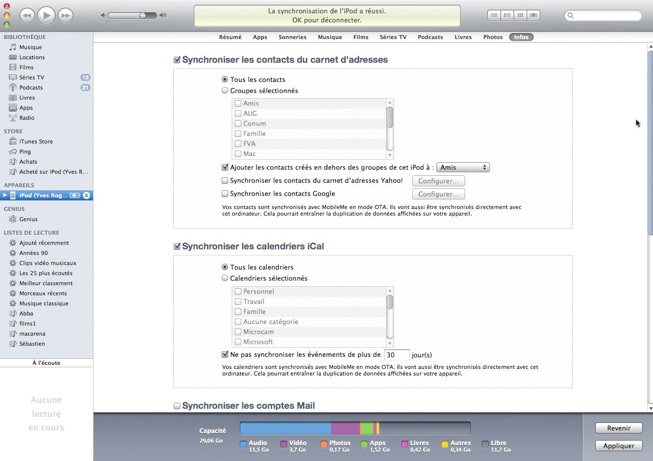Click the Play button
This screenshot has height=461, width=653.
click(46, 15)
